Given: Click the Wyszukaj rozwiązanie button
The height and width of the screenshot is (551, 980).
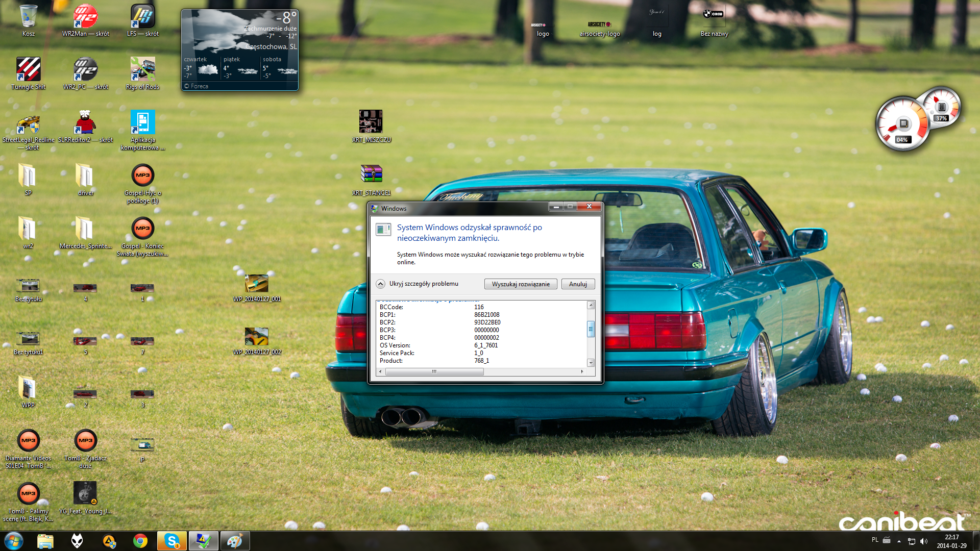Looking at the screenshot, I should (x=521, y=284).
